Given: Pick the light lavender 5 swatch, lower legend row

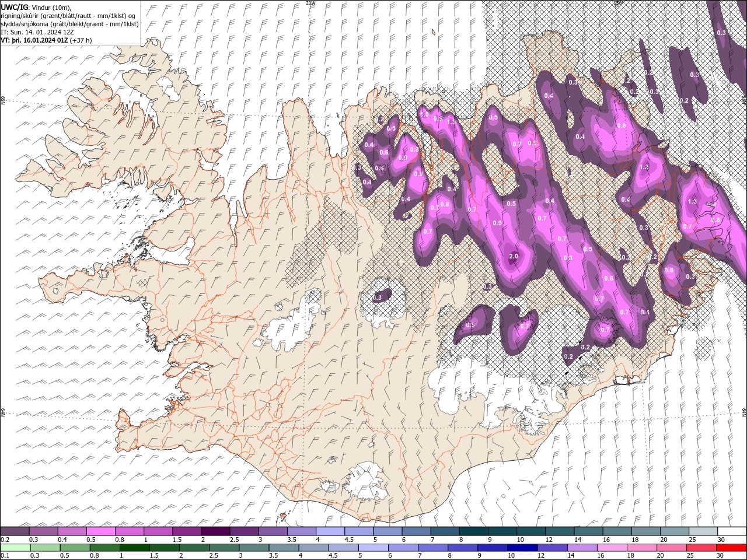Looking at the screenshot, I should [x=373, y=548].
